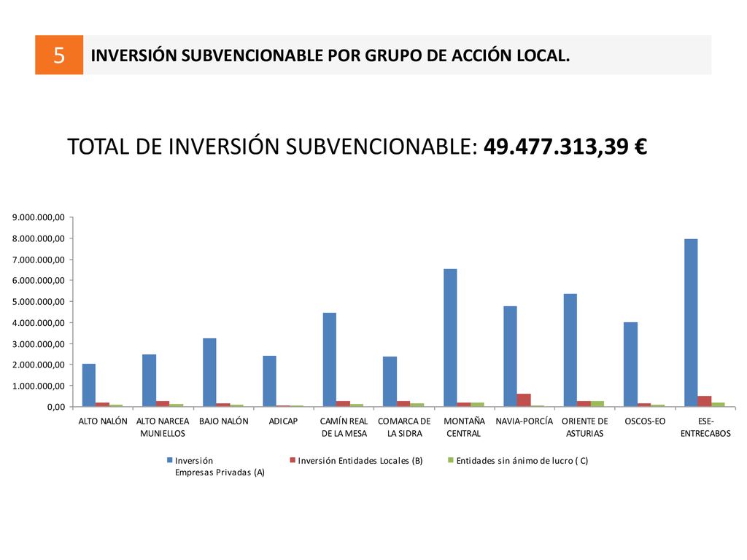Click the 6.000.000,00 y-axis value
This screenshot has width=747, height=560.
(x=39, y=281)
